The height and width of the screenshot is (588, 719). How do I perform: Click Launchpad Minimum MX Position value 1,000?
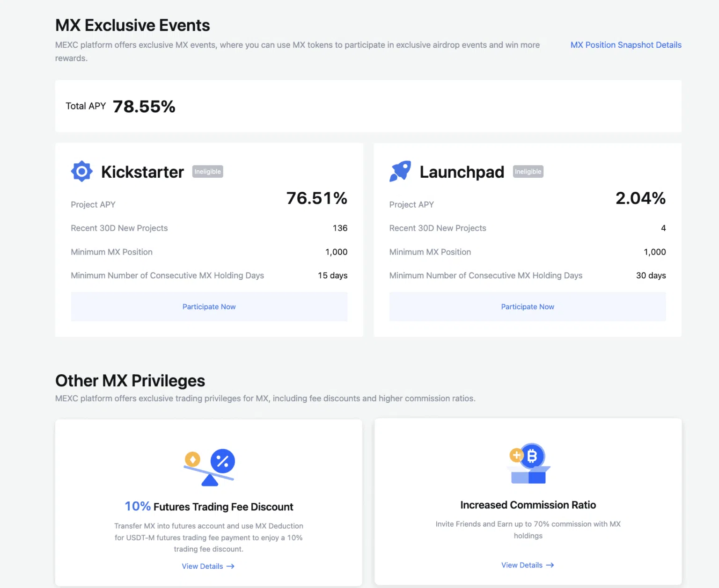coord(655,252)
